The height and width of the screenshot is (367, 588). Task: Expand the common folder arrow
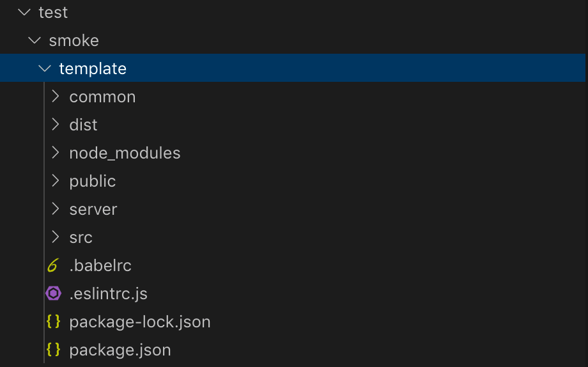55,97
